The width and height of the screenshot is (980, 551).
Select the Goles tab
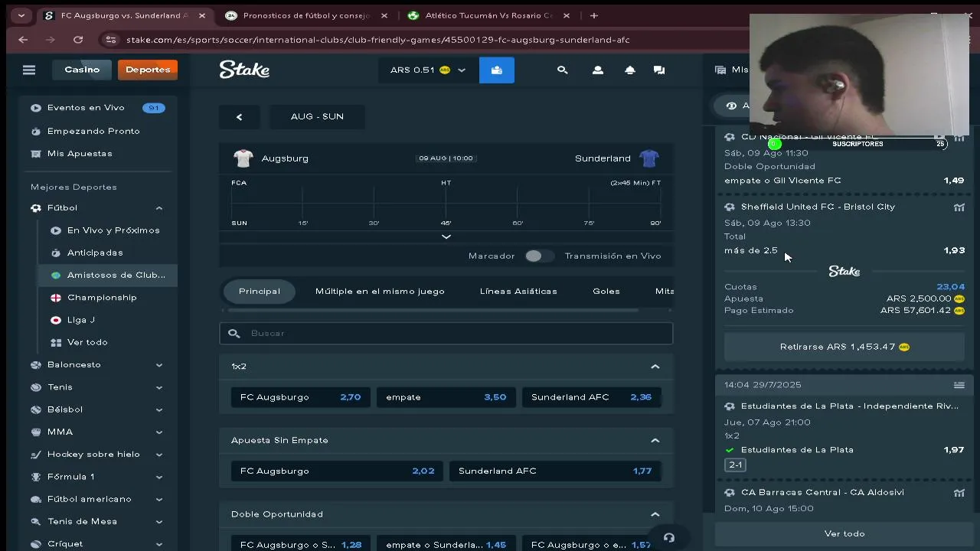pyautogui.click(x=606, y=292)
